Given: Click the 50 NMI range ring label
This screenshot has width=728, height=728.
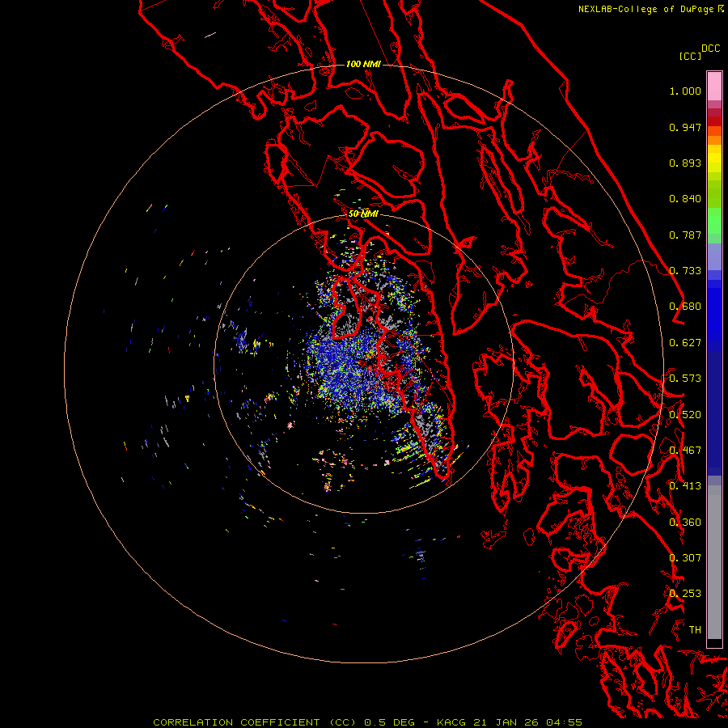Looking at the screenshot, I should 363,214.
